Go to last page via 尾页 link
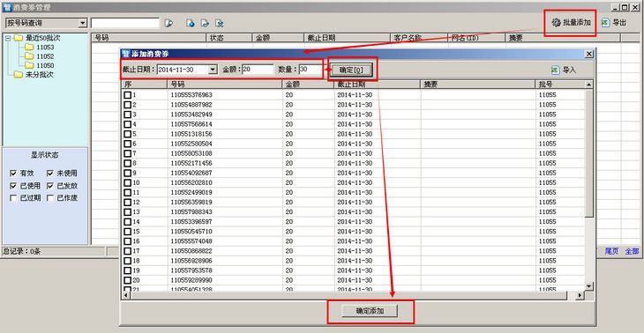The width and height of the screenshot is (644, 333). (x=611, y=251)
